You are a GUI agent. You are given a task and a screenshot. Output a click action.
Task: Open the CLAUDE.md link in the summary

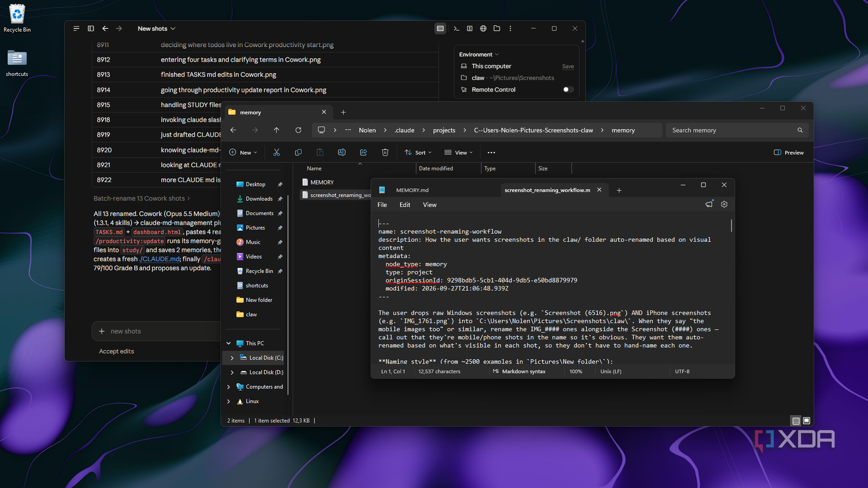coord(159,259)
